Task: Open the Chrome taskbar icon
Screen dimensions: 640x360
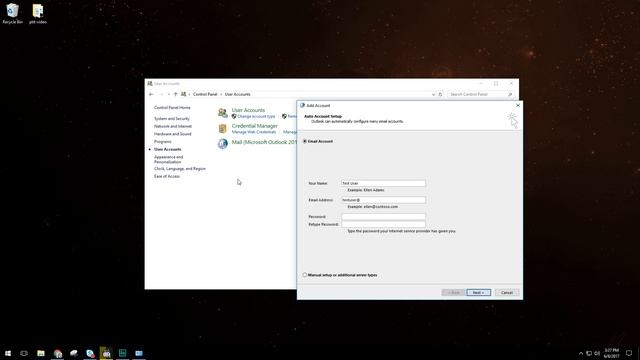Action: [x=58, y=353]
